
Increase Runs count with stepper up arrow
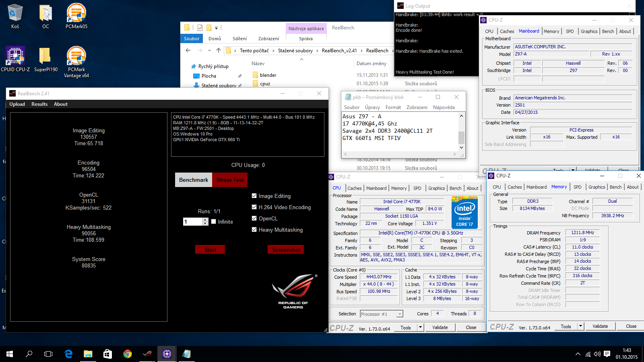click(x=205, y=220)
